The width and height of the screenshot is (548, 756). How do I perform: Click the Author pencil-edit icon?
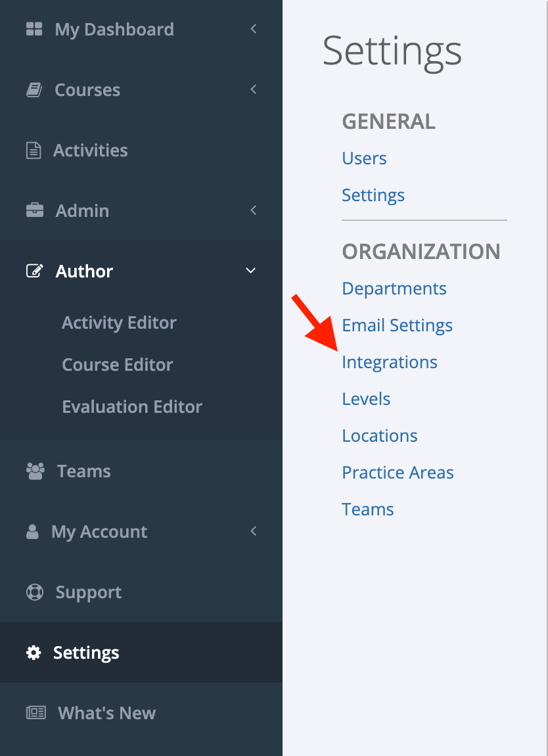(35, 271)
